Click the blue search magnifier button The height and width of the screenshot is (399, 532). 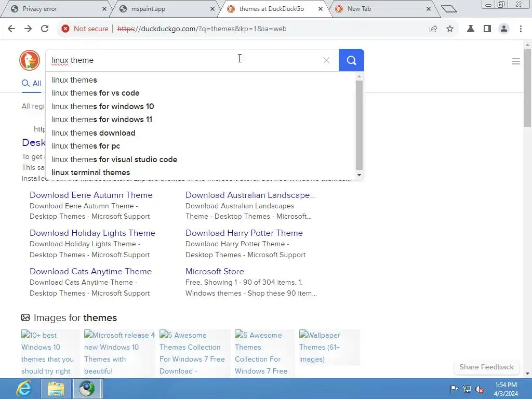tap(351, 60)
